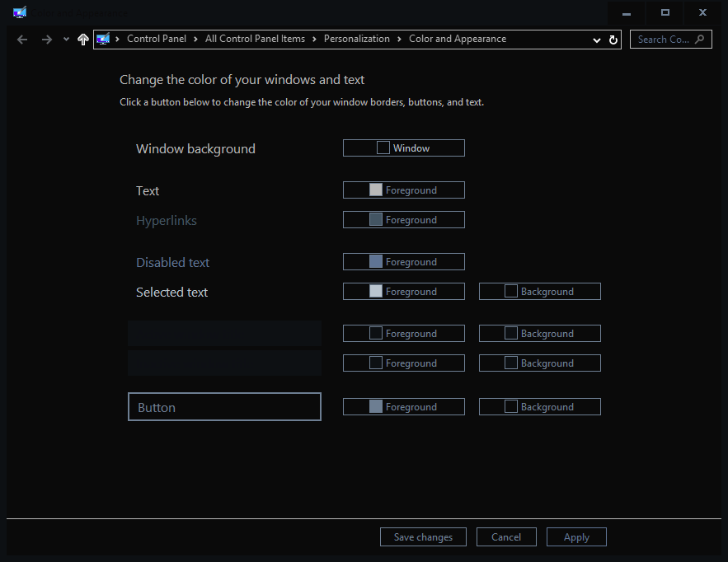Minimize the Color and Appearance window
The height and width of the screenshot is (562, 728).
(627, 13)
